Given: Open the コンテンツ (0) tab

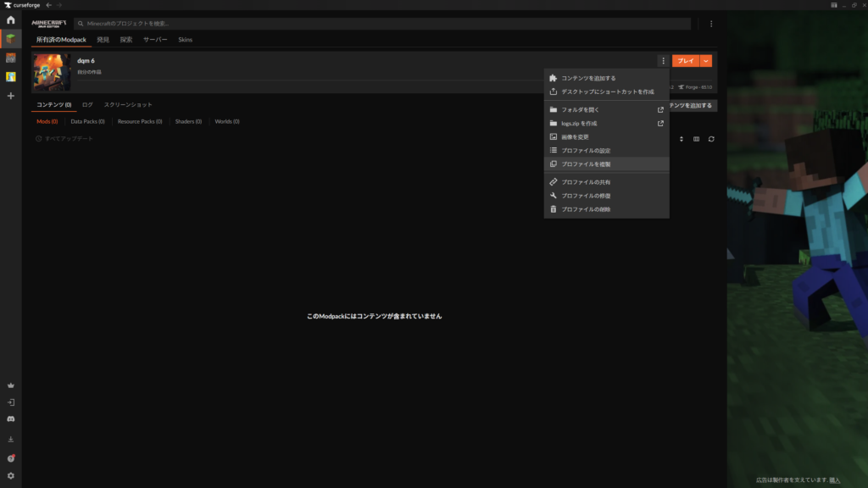Looking at the screenshot, I should click(x=53, y=104).
